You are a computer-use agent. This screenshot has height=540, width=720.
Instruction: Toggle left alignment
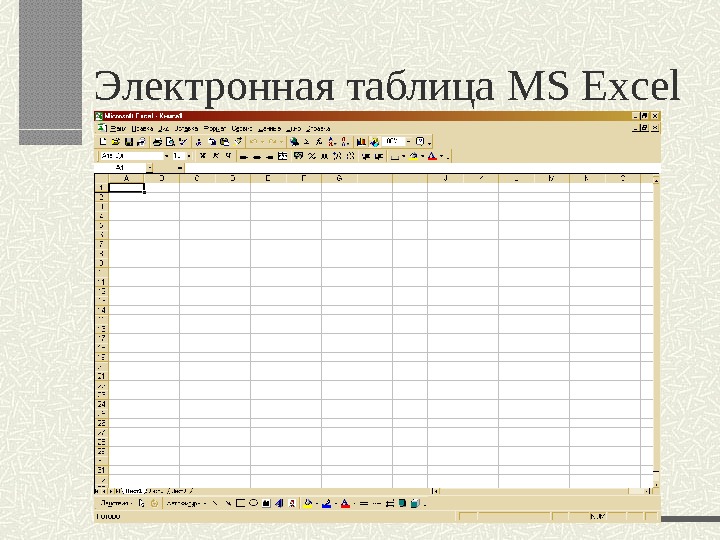(244, 157)
